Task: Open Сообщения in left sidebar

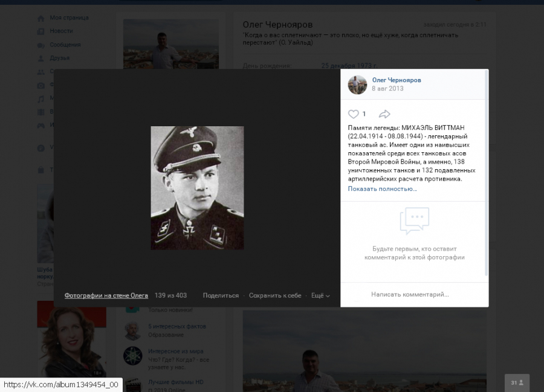Action: click(65, 45)
